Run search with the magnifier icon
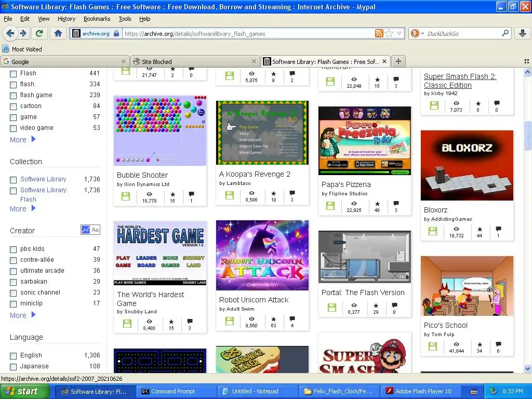The height and width of the screenshot is (399, 532). tap(505, 33)
